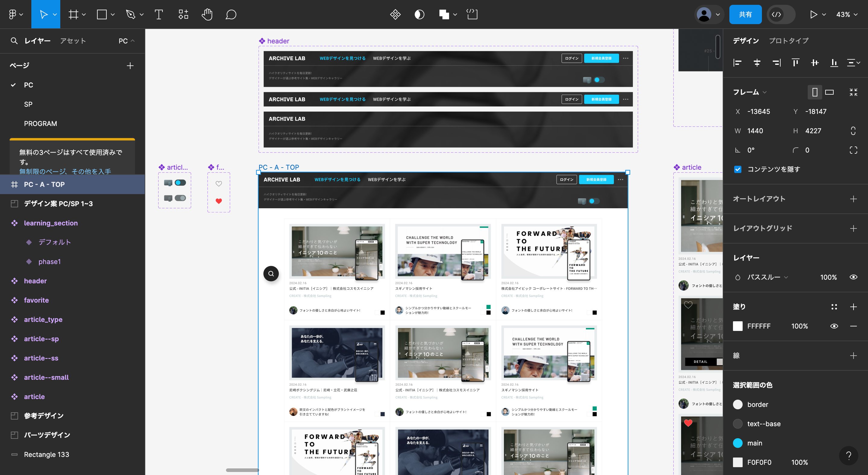The width and height of the screenshot is (868, 475).
Task: Align left icon in Design panel
Action: [737, 63]
